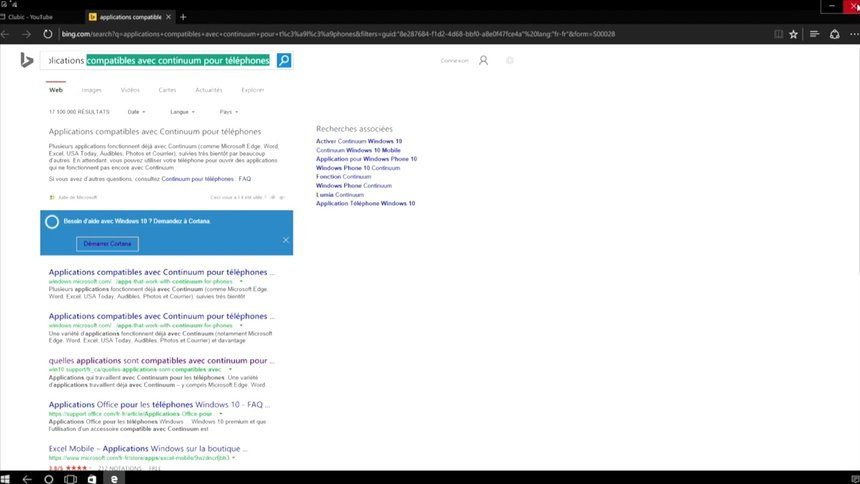Open Activer Continuum Windows 10 related search
The image size is (860, 484).
click(x=359, y=141)
